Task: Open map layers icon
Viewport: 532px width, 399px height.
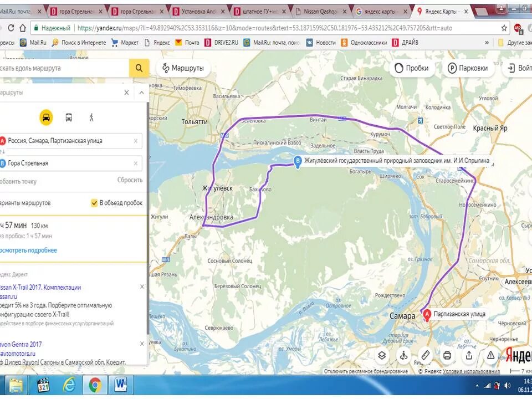Action: point(382,355)
